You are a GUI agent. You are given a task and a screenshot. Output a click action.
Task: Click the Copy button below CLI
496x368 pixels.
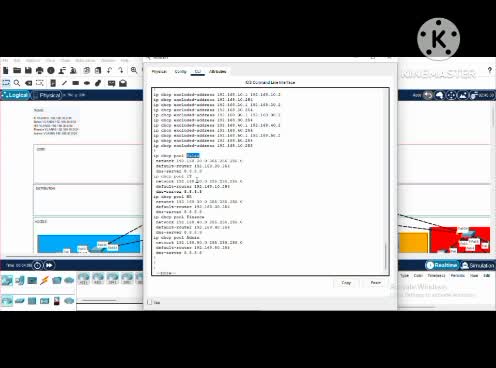pyautogui.click(x=346, y=283)
